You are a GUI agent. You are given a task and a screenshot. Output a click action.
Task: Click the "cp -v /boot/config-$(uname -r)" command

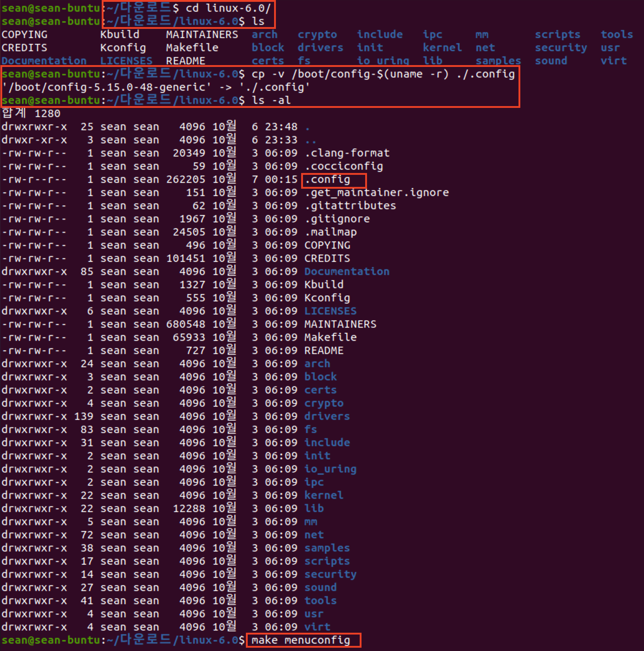point(350,74)
